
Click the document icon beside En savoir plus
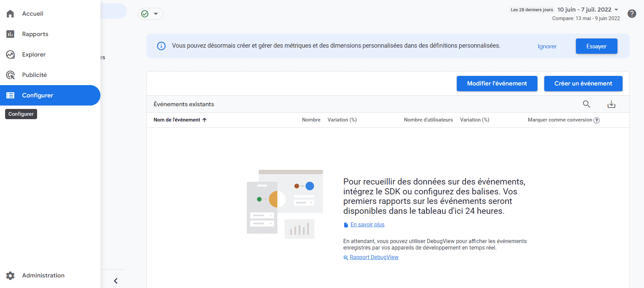[x=346, y=225]
